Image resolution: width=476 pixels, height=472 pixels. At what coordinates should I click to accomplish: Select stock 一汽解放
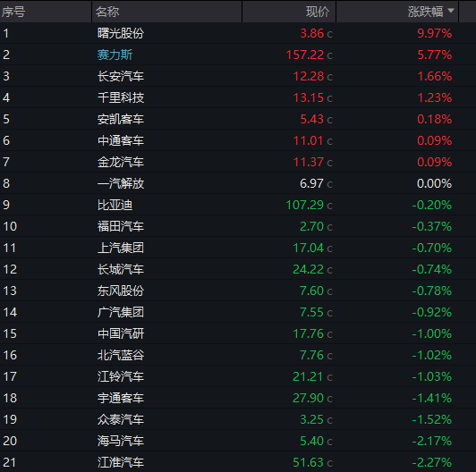coord(121,183)
